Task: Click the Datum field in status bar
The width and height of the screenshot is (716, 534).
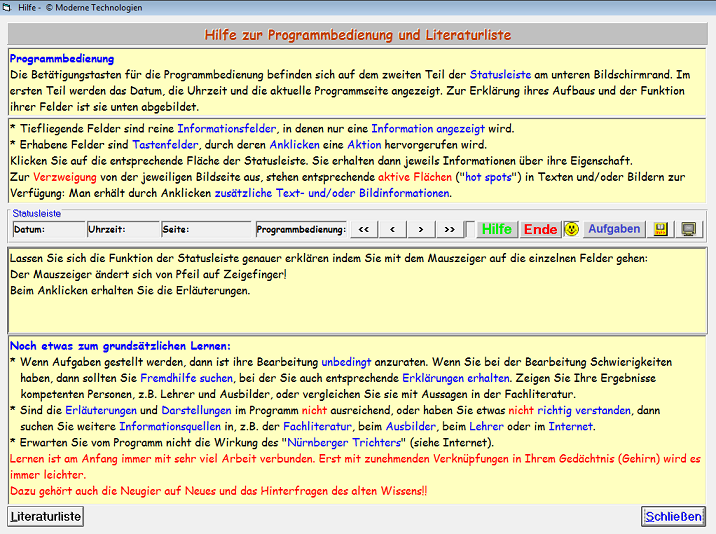Action: tap(46, 229)
